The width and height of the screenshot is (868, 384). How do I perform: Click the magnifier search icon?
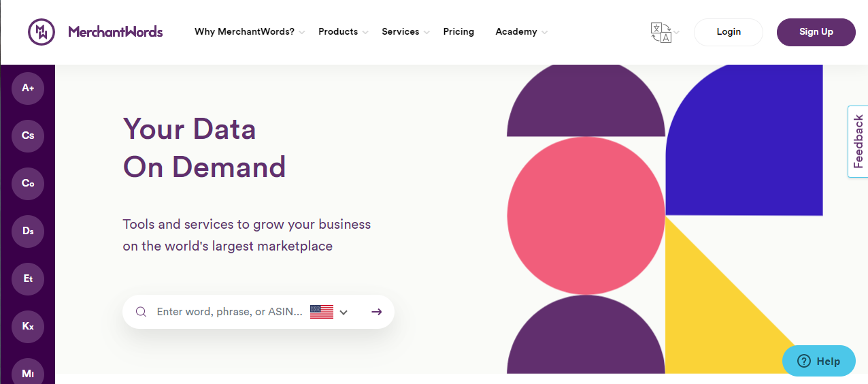click(141, 312)
